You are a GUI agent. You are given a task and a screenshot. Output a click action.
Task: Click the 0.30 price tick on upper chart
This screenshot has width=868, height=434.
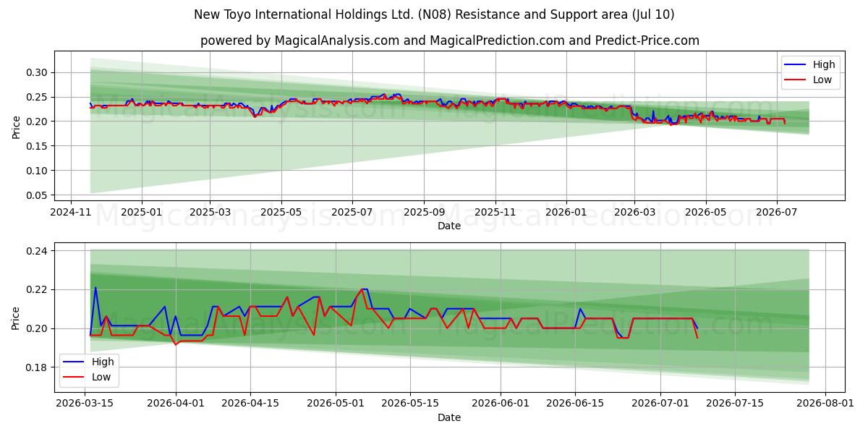click(38, 72)
